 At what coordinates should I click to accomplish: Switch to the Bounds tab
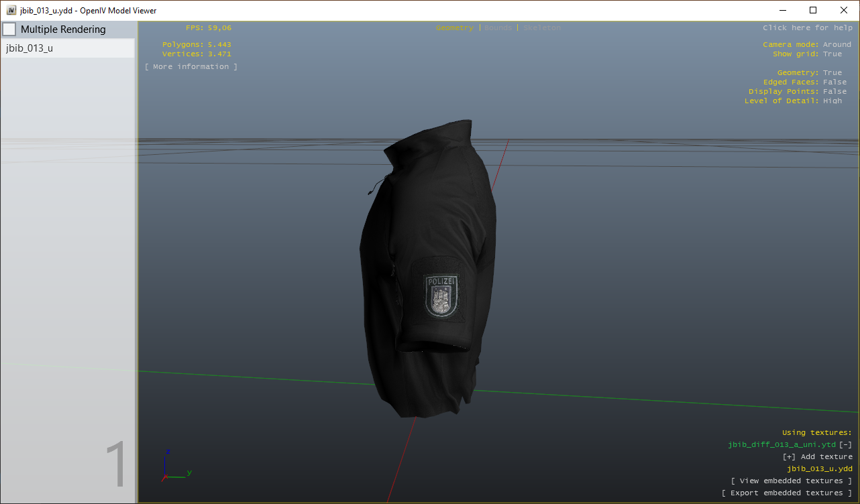pyautogui.click(x=498, y=28)
